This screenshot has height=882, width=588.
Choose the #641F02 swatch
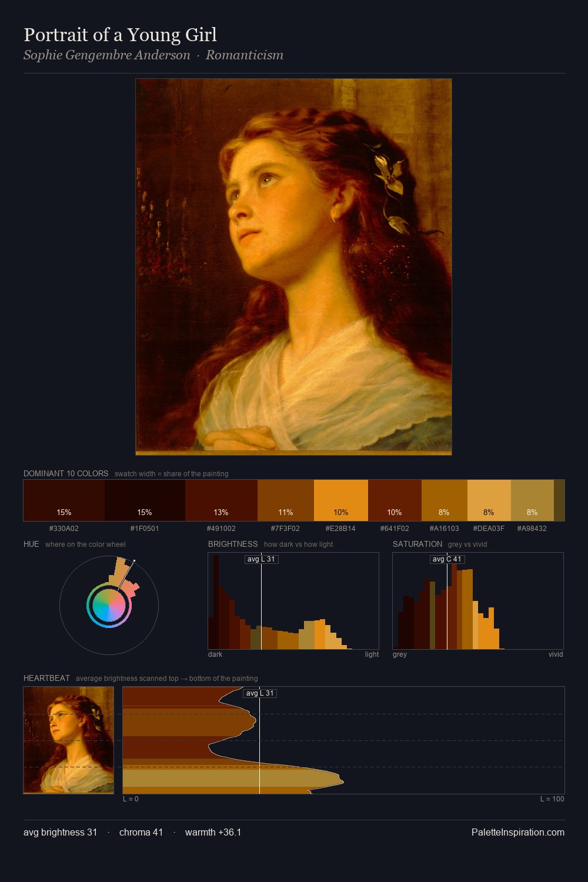pyautogui.click(x=395, y=500)
